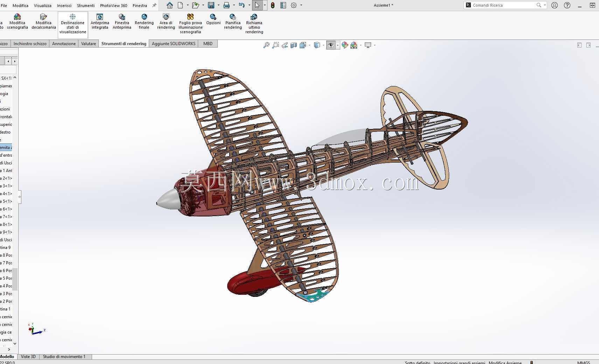Image resolution: width=599 pixels, height=364 pixels.
Task: Click the View Orientation cube icon
Action: coord(303,45)
